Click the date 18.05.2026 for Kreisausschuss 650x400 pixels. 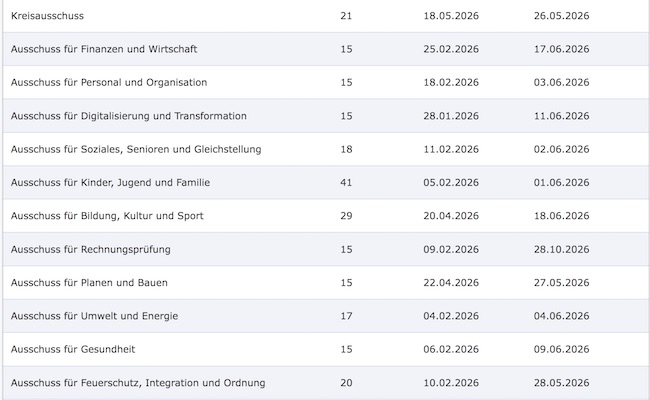click(x=451, y=16)
